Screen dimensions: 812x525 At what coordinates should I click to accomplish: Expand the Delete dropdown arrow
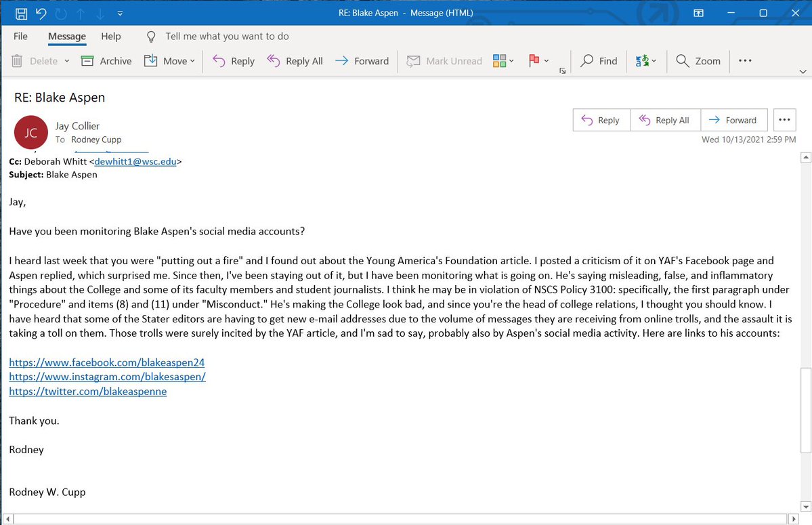coord(67,61)
